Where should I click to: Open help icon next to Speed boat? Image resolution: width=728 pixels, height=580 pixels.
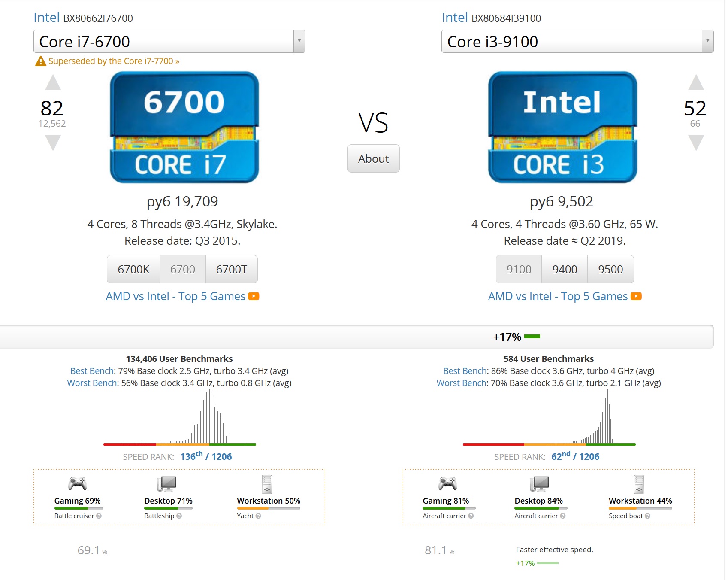click(647, 516)
